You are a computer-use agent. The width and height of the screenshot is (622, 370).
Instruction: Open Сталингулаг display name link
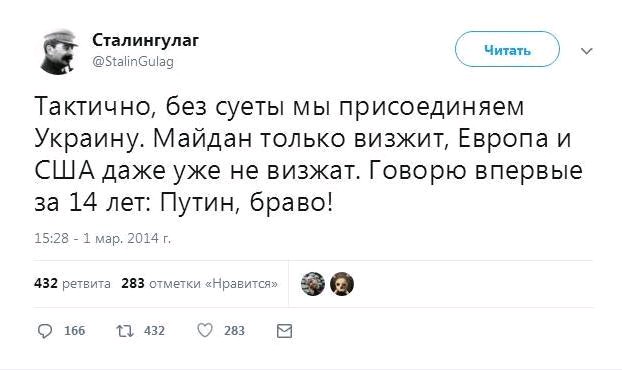tap(146, 40)
